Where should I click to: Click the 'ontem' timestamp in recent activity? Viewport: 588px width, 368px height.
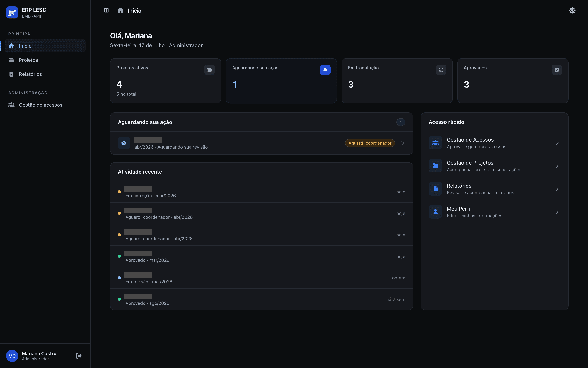click(x=398, y=278)
